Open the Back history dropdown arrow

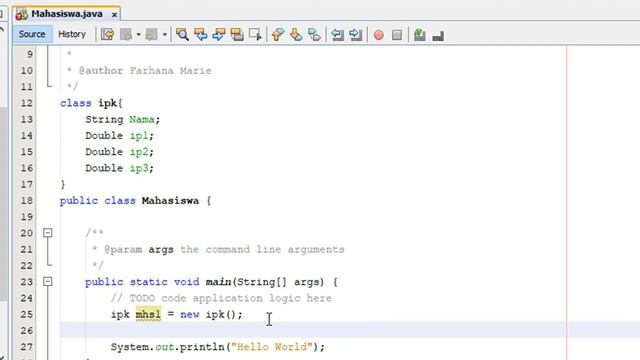coord(138,35)
